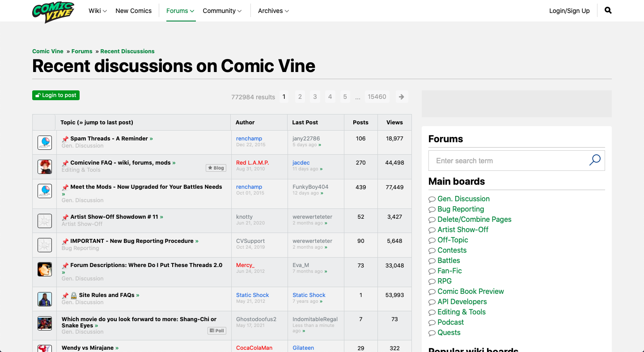Open RPG board link
Screen dimensions: 644x352
click(x=445, y=281)
